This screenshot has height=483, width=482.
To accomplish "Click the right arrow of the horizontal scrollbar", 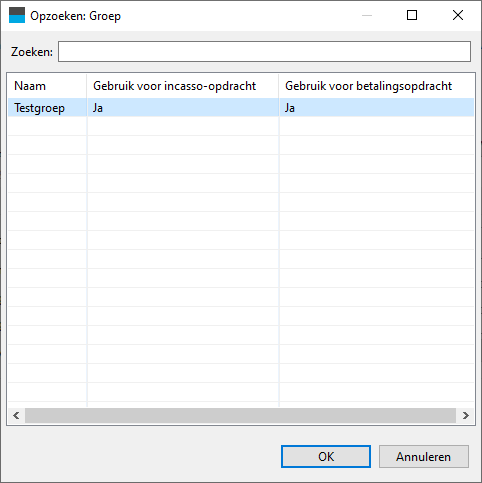I will (465, 415).
